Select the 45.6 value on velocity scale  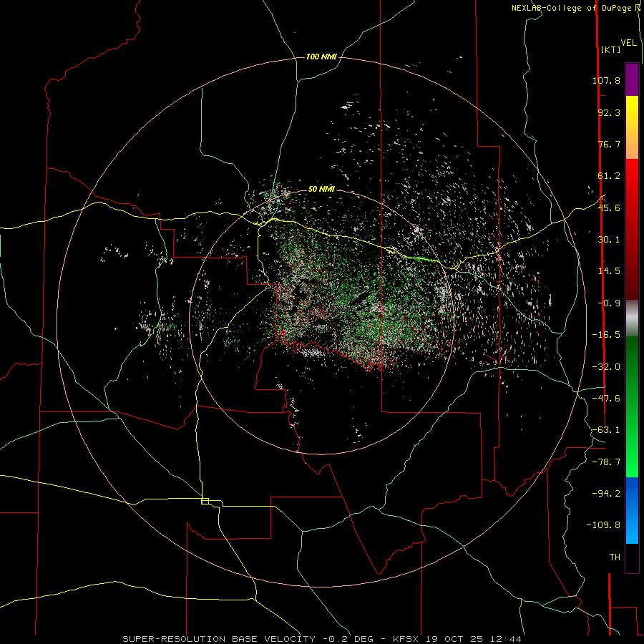(x=609, y=208)
